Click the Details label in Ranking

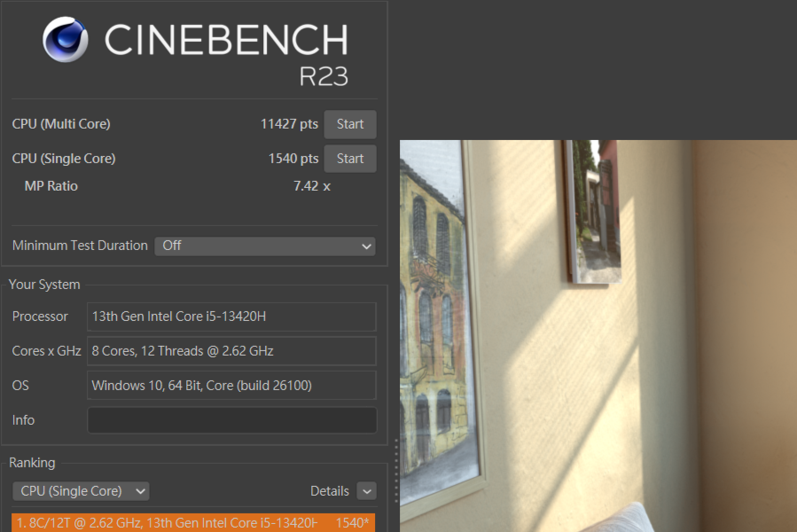[x=330, y=491]
